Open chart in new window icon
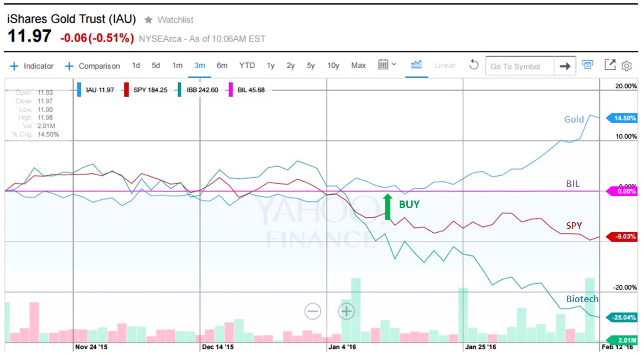 click(x=610, y=65)
